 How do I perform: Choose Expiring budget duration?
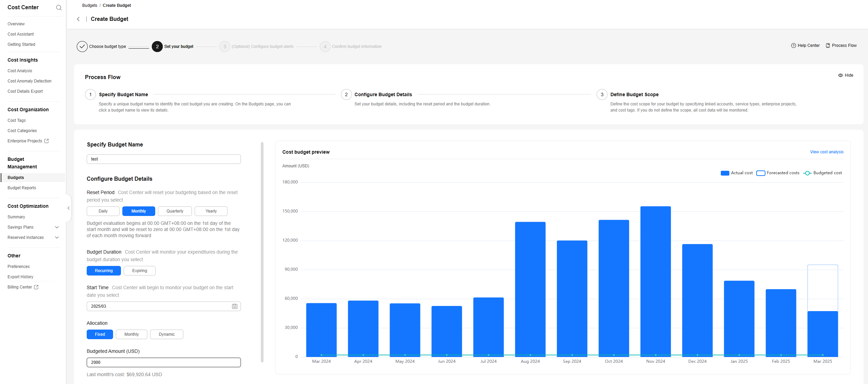tap(139, 271)
